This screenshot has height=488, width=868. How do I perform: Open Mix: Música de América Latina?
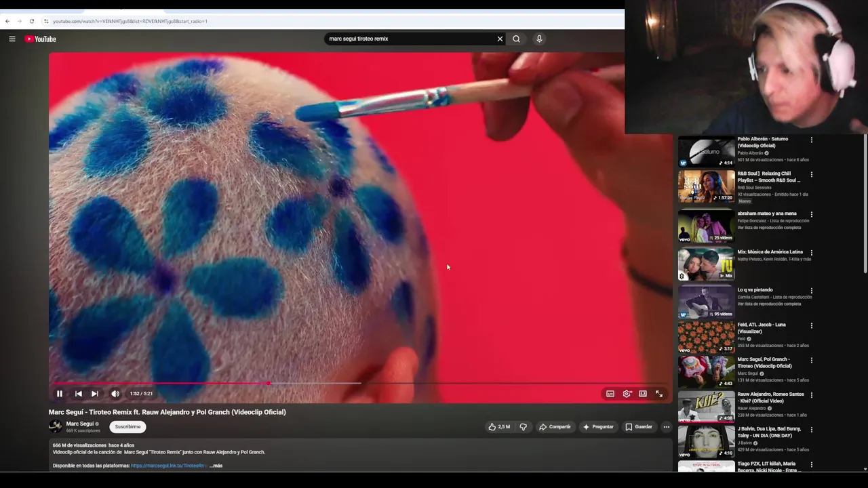[x=706, y=264]
